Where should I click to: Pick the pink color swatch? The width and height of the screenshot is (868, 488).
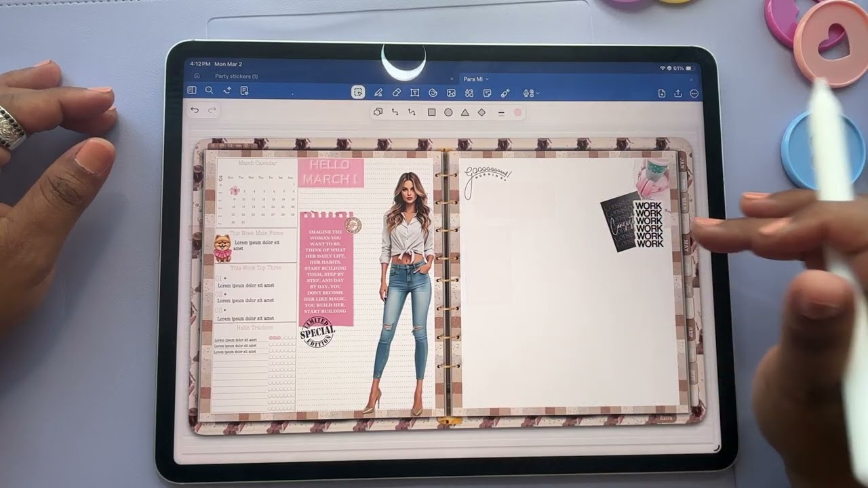[x=518, y=113]
